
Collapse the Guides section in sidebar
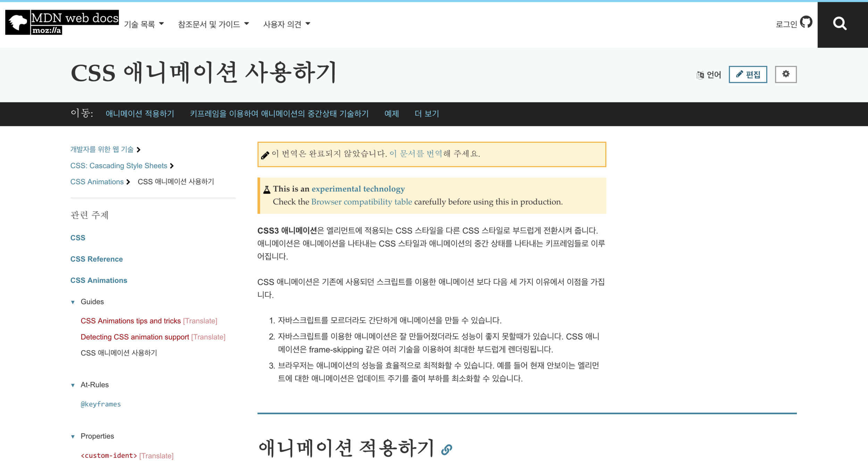(73, 302)
